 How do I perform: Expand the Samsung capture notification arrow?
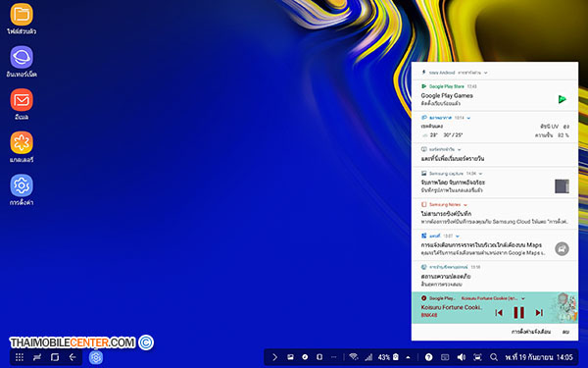tap(480, 174)
